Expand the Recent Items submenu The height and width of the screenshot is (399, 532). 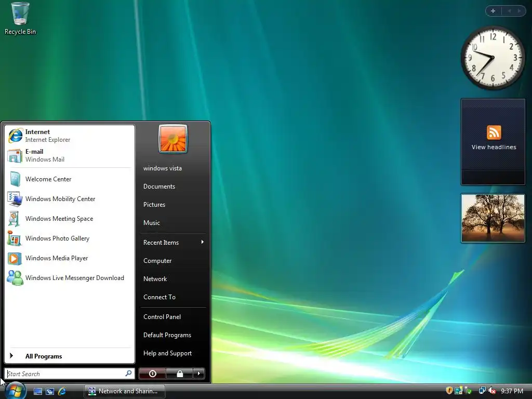(173, 242)
